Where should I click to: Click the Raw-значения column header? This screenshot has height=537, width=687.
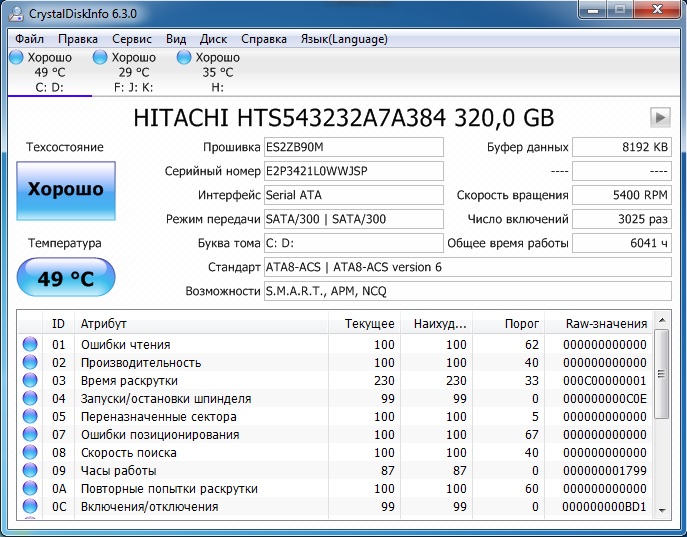[x=598, y=324]
